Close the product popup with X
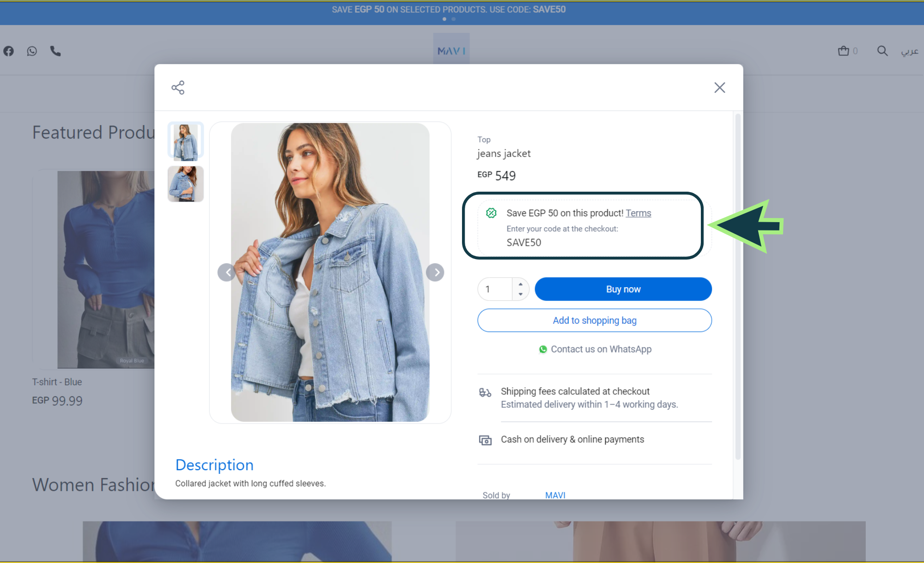This screenshot has height=563, width=924. (x=719, y=88)
